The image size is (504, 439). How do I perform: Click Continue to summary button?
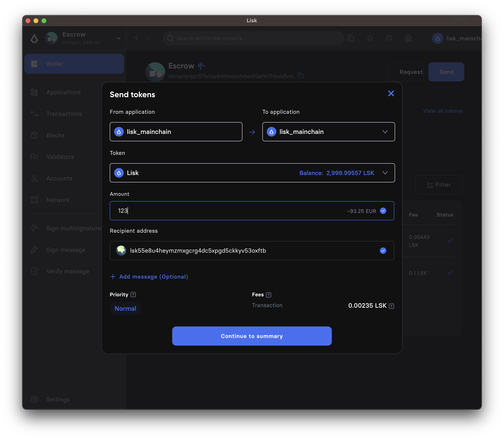tap(252, 336)
